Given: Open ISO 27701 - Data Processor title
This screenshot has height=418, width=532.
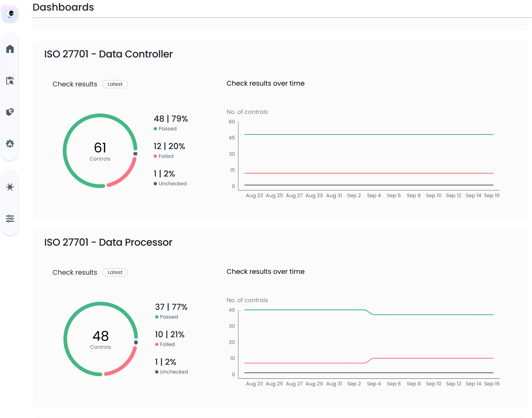Looking at the screenshot, I should [108, 242].
